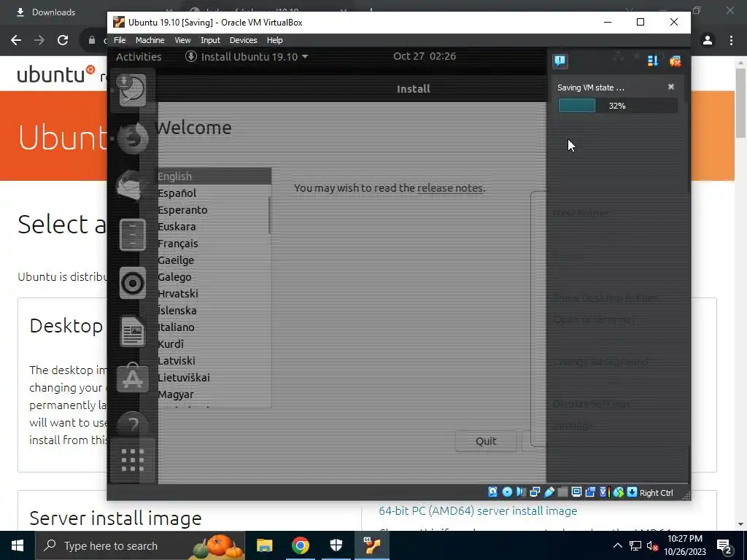Click the Install Ubuntu icon in the dock

click(x=133, y=90)
